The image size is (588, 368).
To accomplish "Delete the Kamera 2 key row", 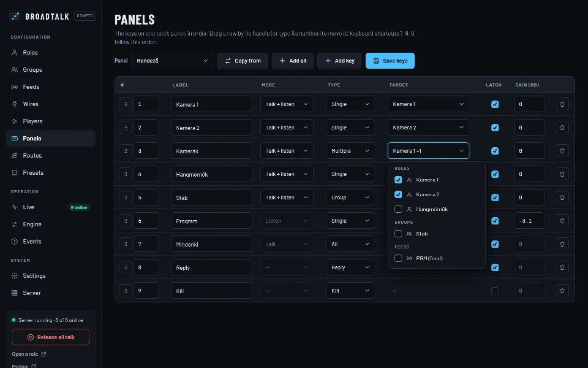I will point(562,128).
